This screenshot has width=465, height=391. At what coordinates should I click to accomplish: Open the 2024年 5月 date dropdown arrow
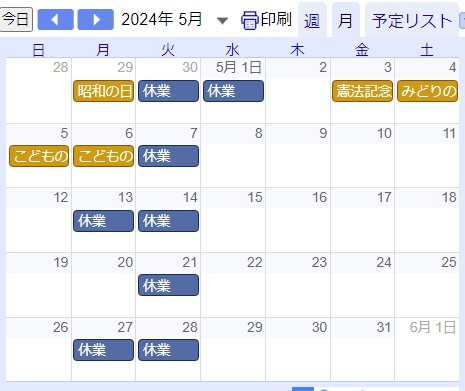coord(222,21)
